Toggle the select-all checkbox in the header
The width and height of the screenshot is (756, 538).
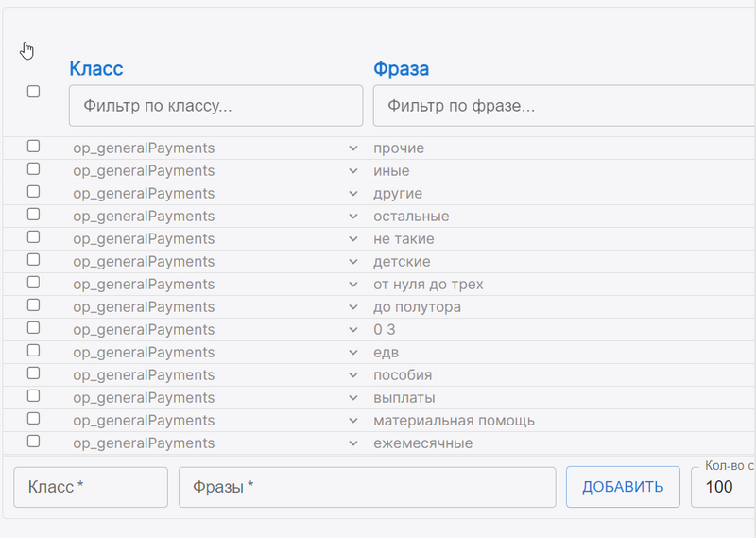[33, 92]
